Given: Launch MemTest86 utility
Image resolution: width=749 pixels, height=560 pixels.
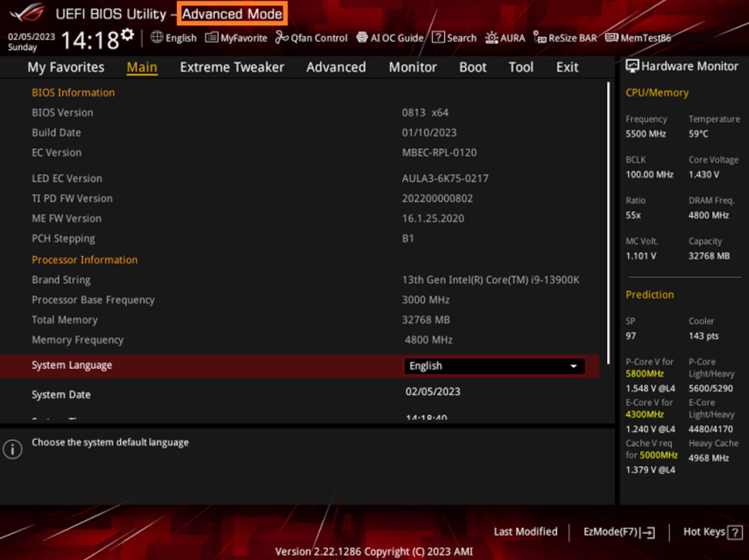Looking at the screenshot, I should [x=638, y=38].
